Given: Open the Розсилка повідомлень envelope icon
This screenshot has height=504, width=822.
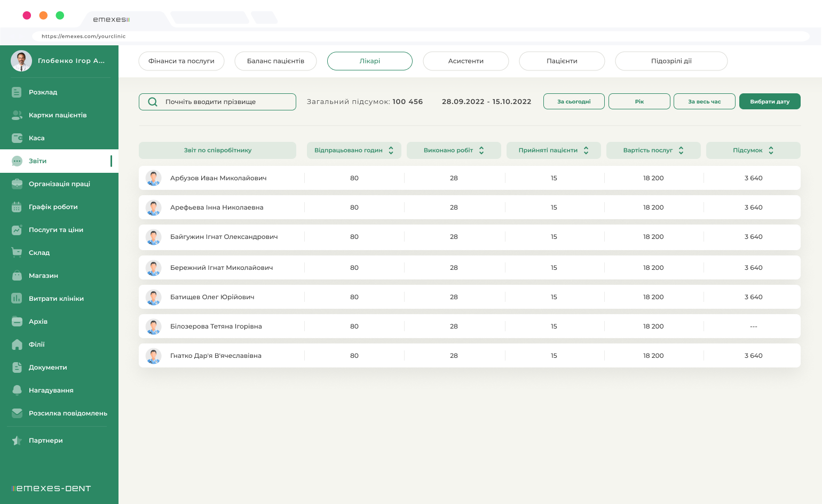Looking at the screenshot, I should click(17, 413).
